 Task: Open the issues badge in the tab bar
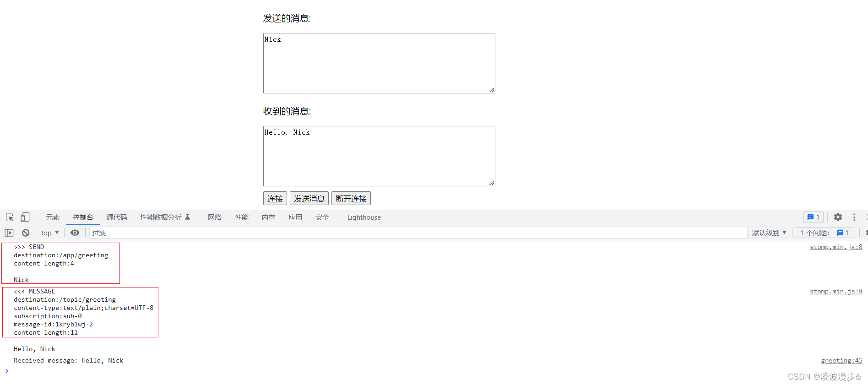coord(814,217)
